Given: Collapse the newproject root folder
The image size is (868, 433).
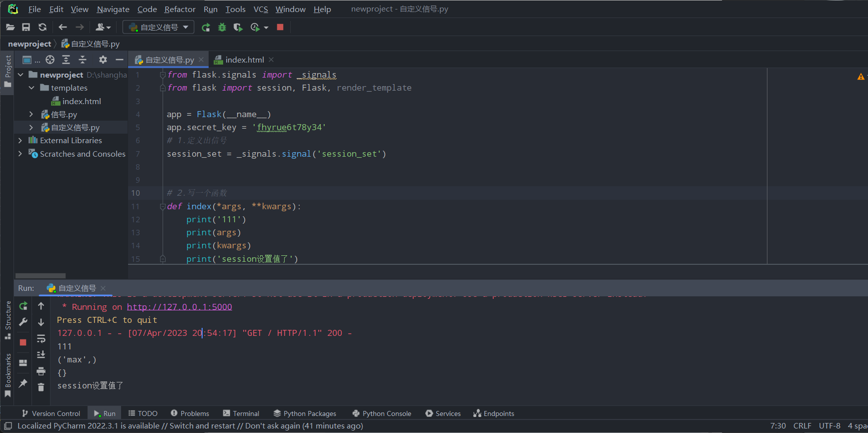Looking at the screenshot, I should tap(21, 75).
